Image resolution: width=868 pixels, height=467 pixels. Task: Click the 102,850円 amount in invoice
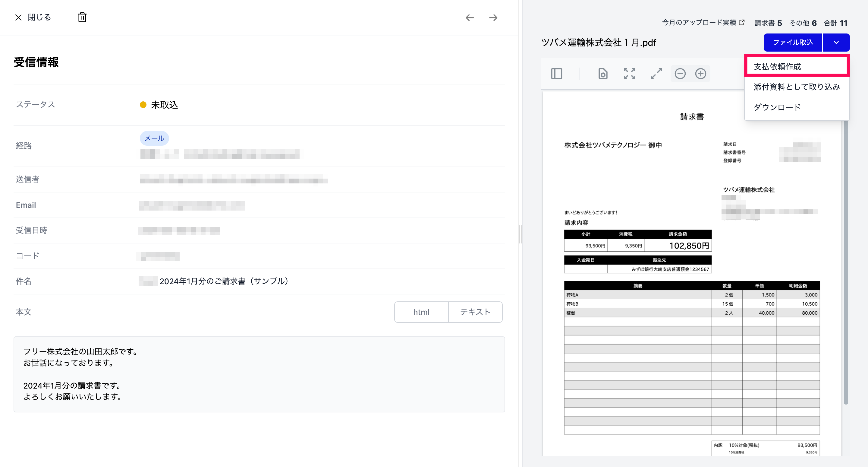click(x=689, y=246)
